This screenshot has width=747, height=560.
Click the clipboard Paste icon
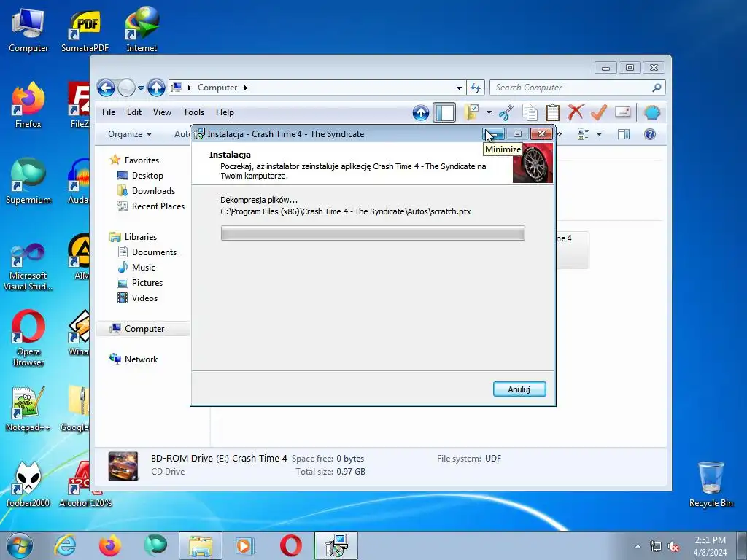553,113
